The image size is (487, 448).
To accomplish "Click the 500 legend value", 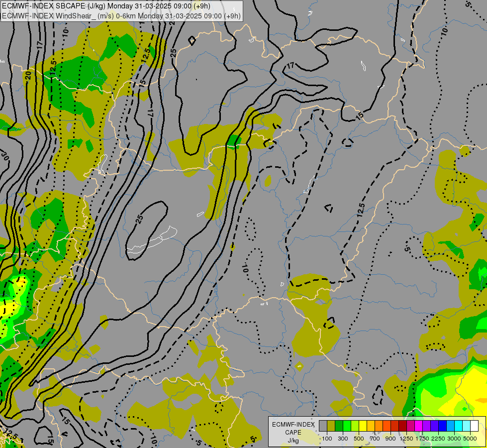I will (359, 439).
